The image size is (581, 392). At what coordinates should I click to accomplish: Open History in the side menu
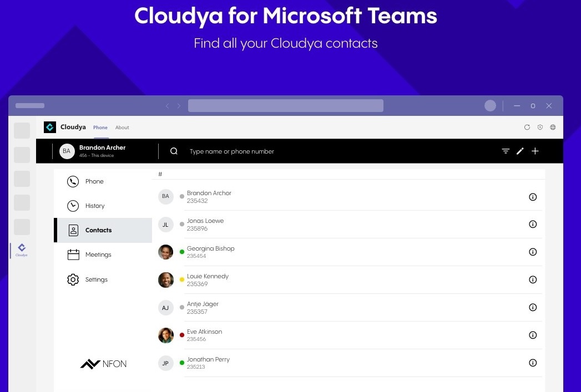pyautogui.click(x=94, y=206)
